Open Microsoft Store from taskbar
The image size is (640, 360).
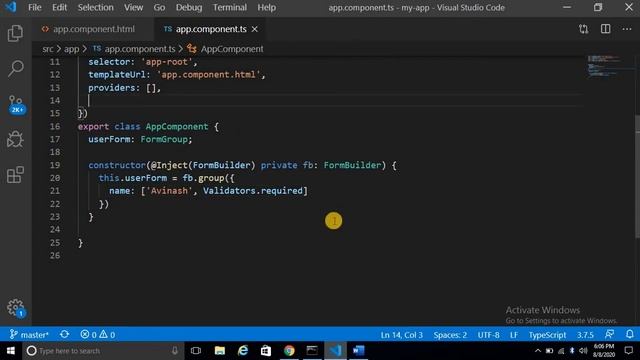click(266, 351)
